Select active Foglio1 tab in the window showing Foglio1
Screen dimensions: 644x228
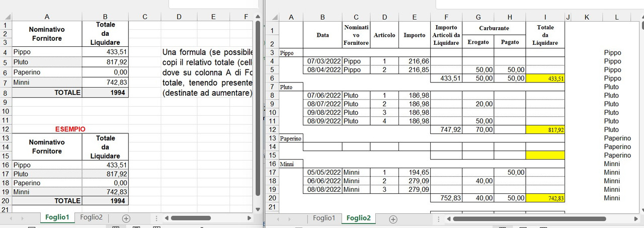coord(57,217)
